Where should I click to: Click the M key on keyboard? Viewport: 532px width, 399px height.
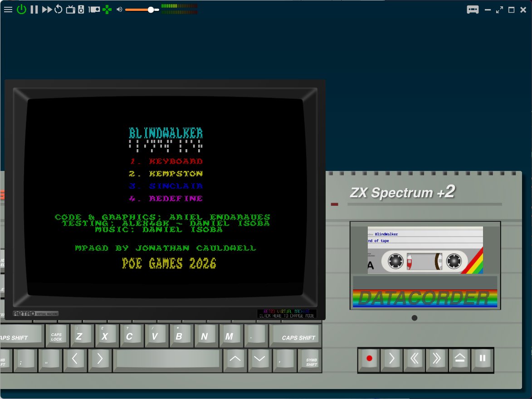[x=231, y=335]
